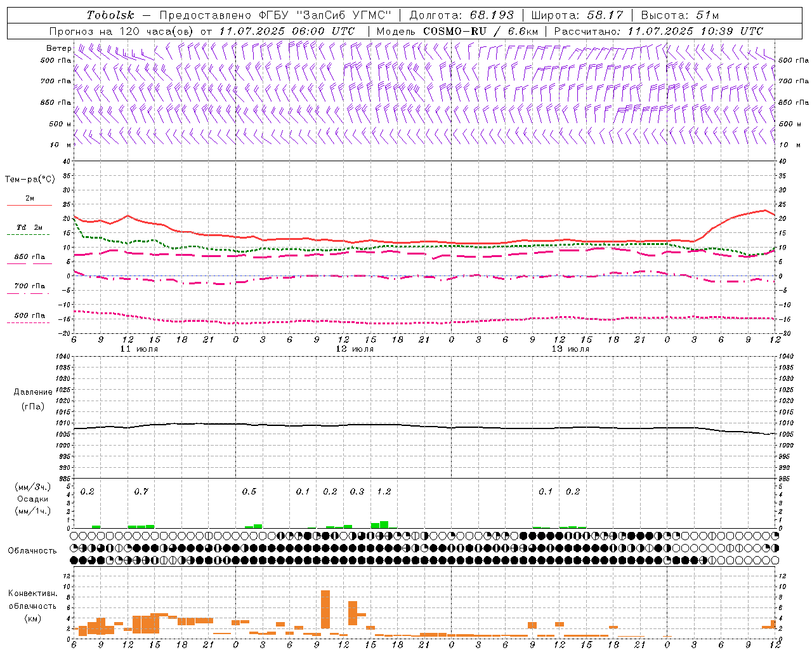Click the precipitation amount '1.2'
This screenshot has height=650, width=812.
click(384, 491)
